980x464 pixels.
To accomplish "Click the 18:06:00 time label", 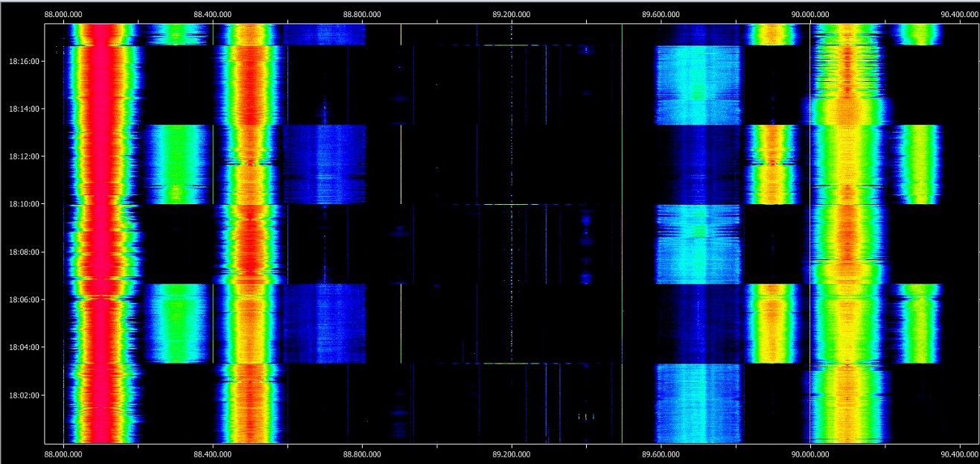I will (x=26, y=299).
